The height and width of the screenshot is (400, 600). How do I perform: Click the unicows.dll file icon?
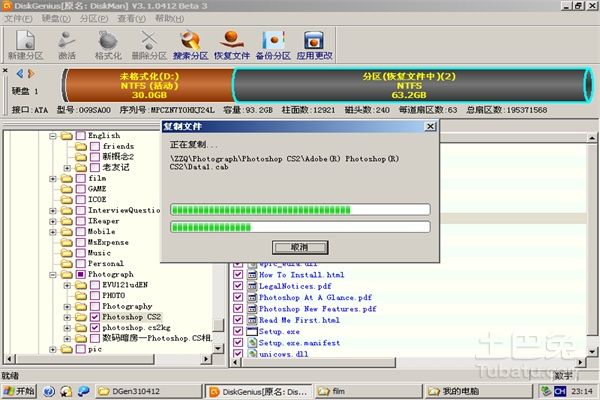[252, 354]
